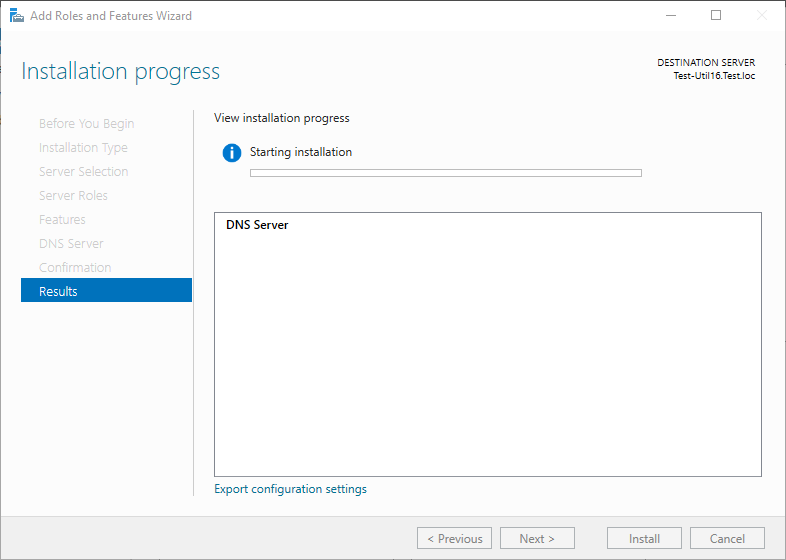Click Export configuration settings link

click(x=290, y=489)
